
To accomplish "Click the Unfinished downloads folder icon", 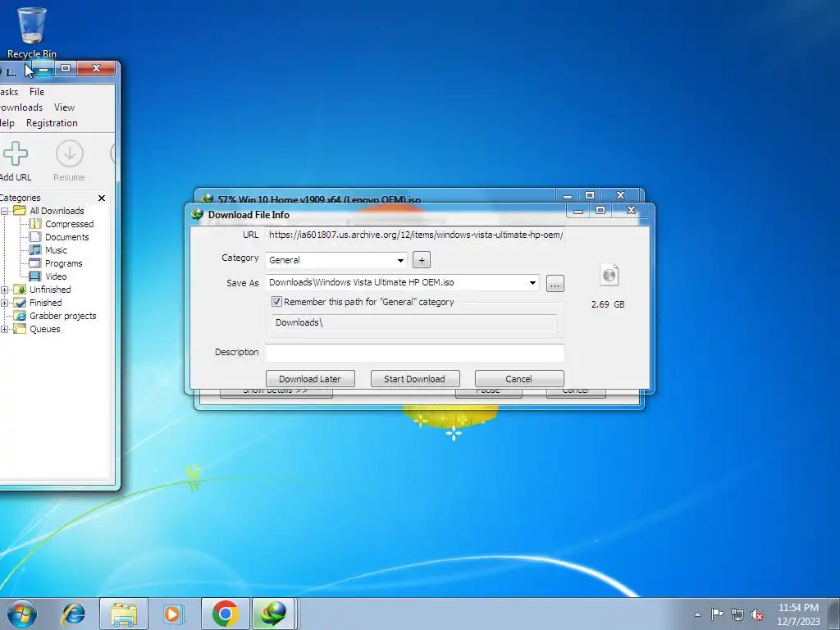I will coord(20,290).
